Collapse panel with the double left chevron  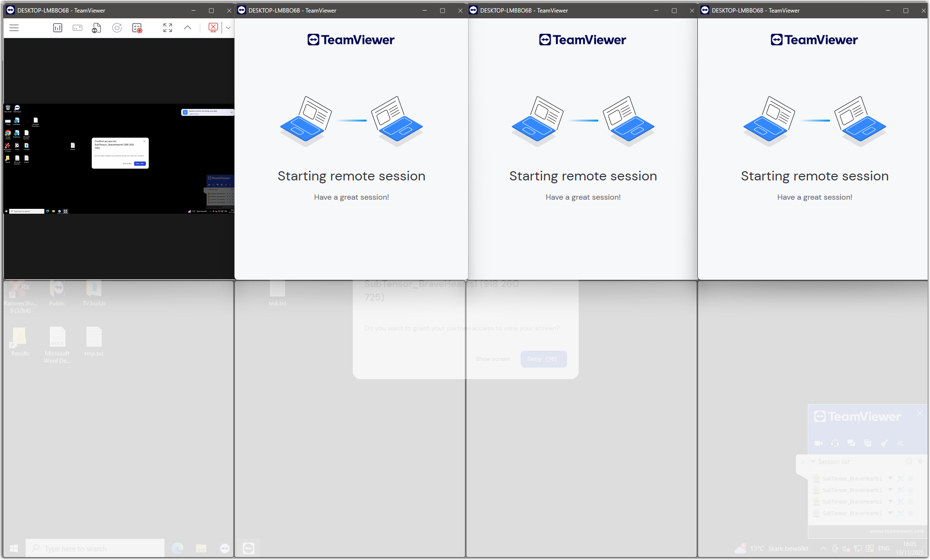900,443
